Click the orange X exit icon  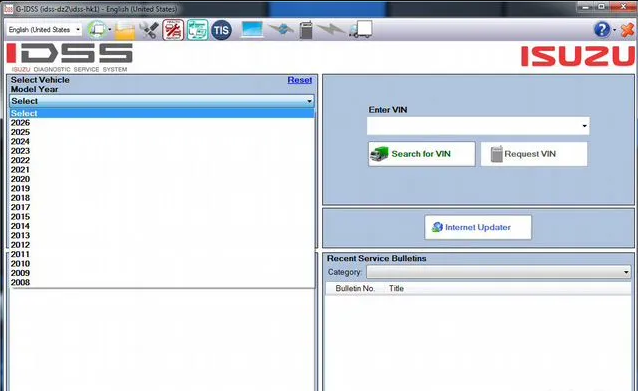click(627, 30)
